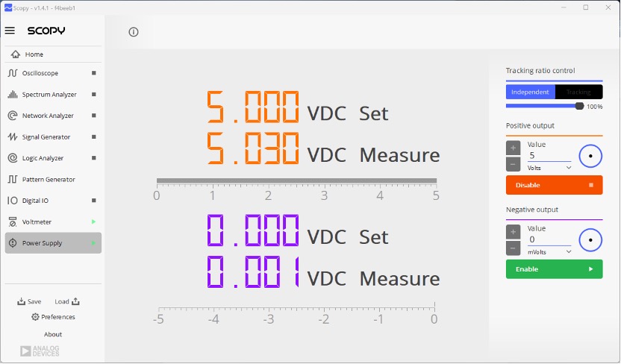
Task: Toggle the Oscilloscope run/stop square
Action: pos(94,73)
